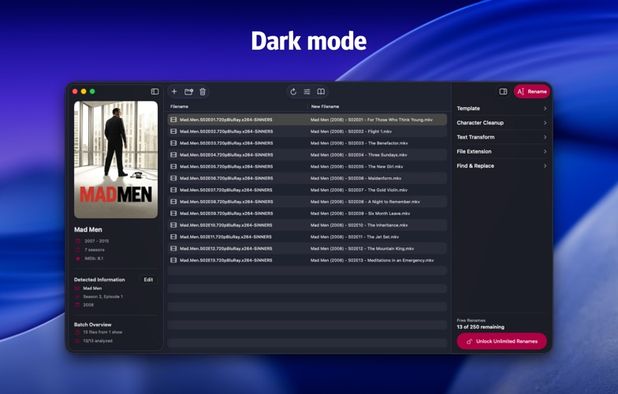Click yellow minimize window button

pyautogui.click(x=84, y=91)
